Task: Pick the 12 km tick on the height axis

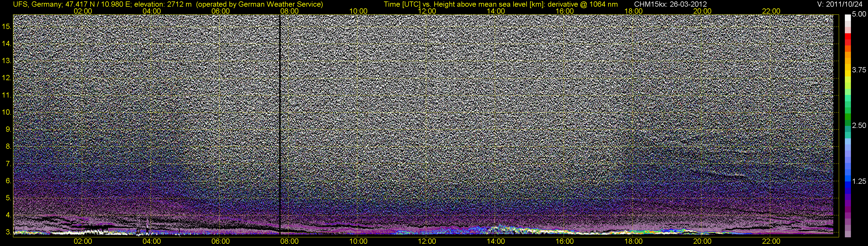Action: [x=7, y=78]
